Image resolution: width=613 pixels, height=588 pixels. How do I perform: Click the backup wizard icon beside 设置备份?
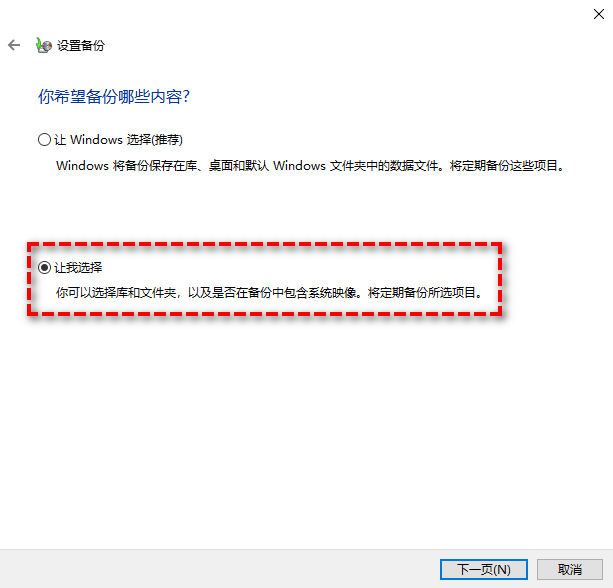43,45
